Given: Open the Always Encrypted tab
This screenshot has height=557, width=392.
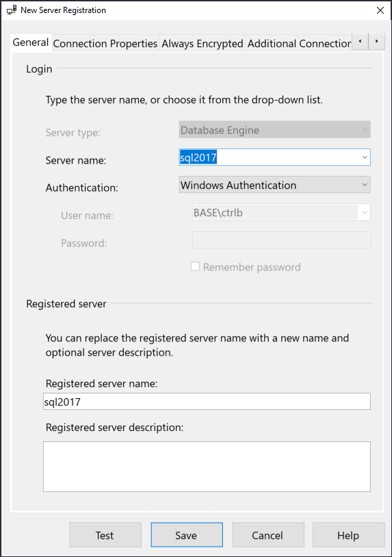Looking at the screenshot, I should tap(202, 43).
